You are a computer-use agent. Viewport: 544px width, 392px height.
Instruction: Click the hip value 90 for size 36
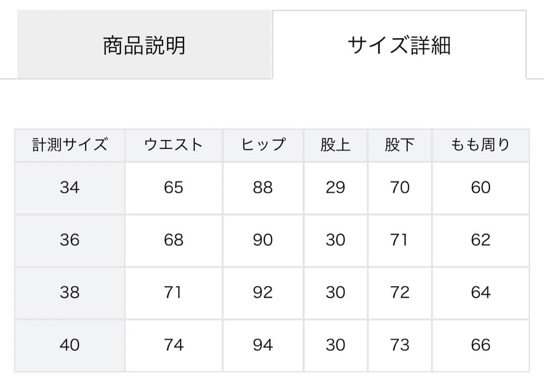pos(262,240)
